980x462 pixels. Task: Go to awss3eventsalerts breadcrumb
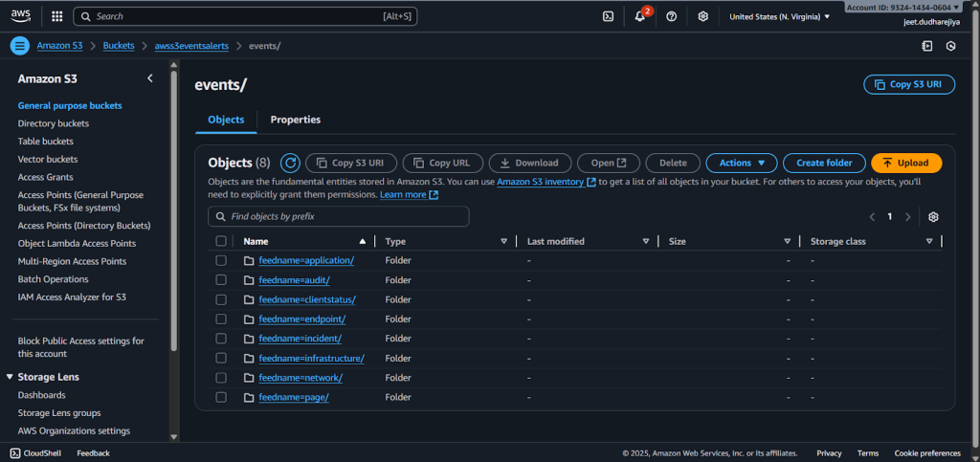point(191,46)
